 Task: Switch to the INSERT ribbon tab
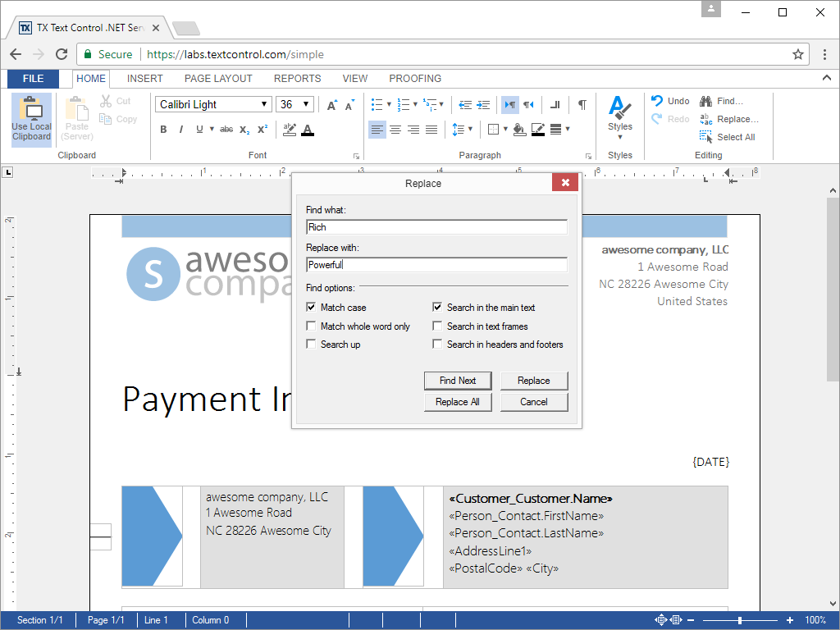(144, 79)
